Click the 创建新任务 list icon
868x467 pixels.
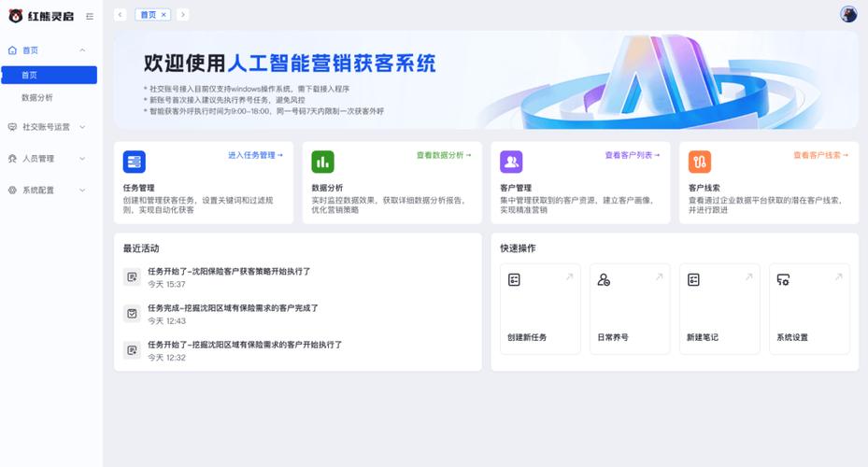[514, 280]
